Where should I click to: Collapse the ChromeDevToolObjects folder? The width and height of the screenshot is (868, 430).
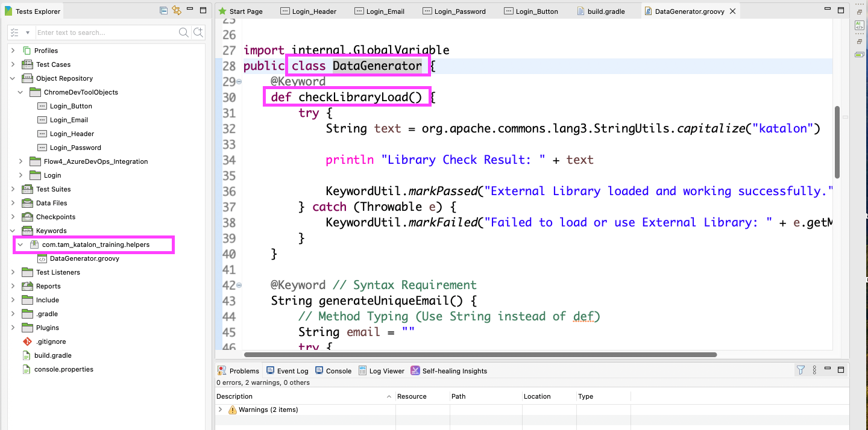point(20,92)
